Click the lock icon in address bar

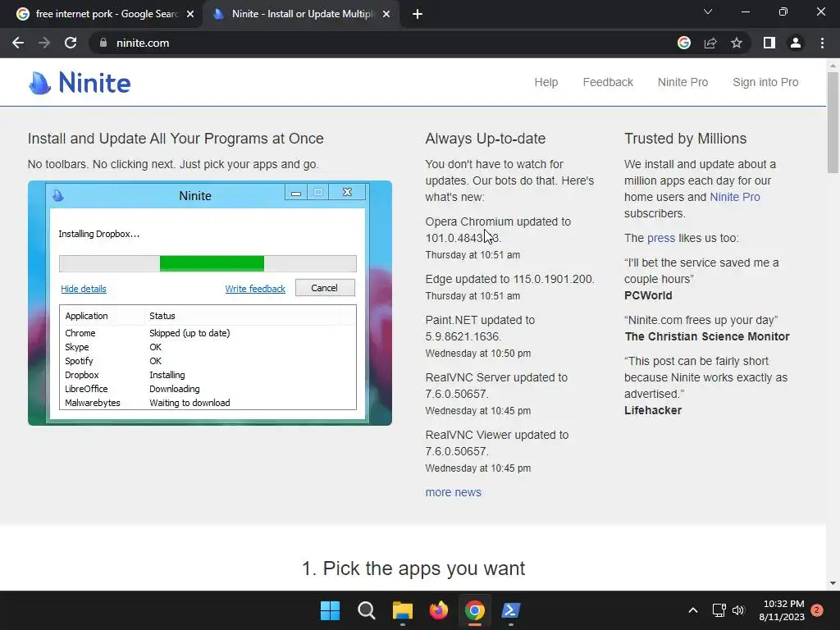pyautogui.click(x=103, y=43)
